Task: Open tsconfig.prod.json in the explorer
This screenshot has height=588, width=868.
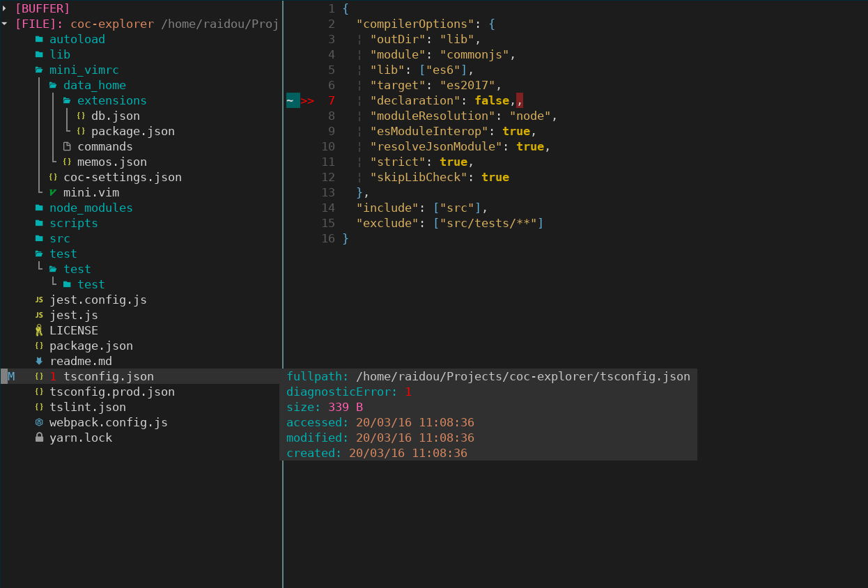Action: (x=112, y=392)
